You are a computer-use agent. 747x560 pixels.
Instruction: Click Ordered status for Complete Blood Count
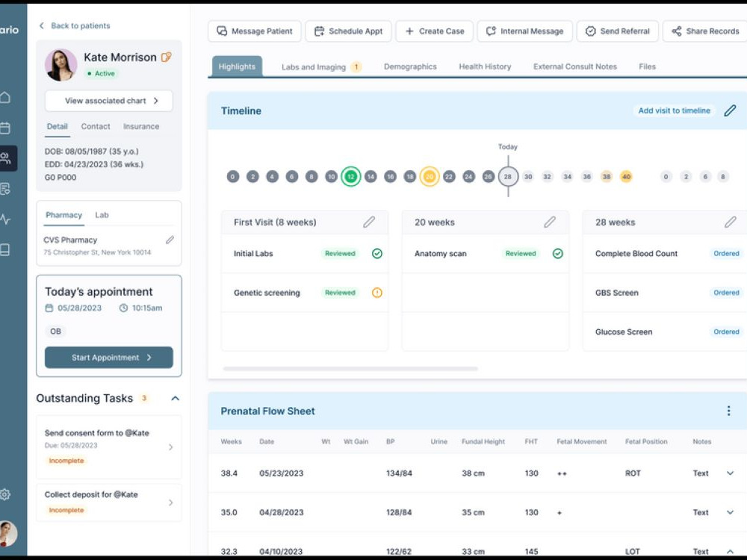coord(726,253)
